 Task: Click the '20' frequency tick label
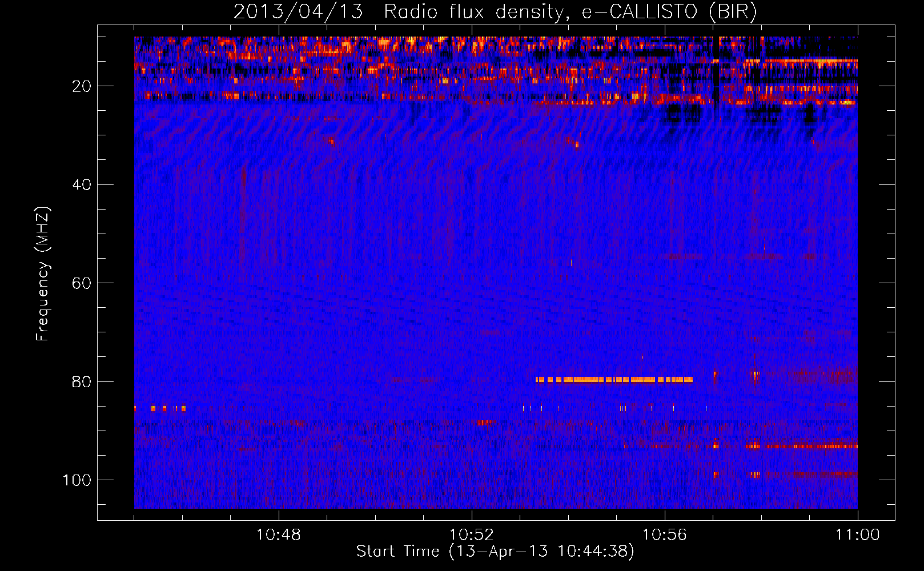pyautogui.click(x=82, y=86)
